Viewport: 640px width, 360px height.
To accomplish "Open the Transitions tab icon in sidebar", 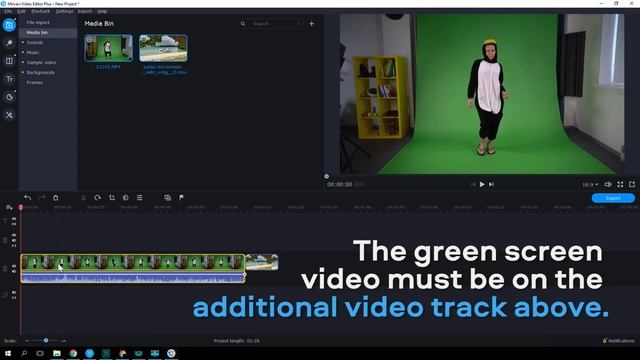I will point(9,61).
